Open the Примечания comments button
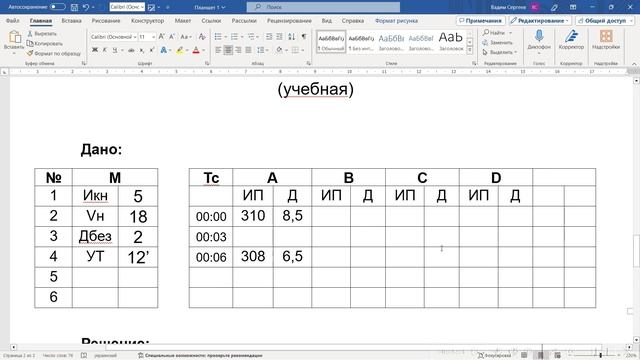Viewport: 640px width, 360px height. tap(480, 20)
